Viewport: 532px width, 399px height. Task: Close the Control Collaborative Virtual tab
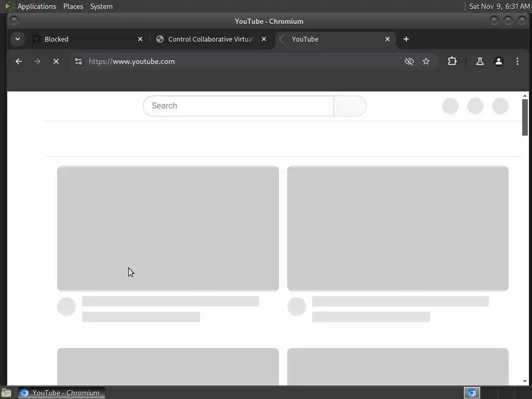(x=264, y=39)
